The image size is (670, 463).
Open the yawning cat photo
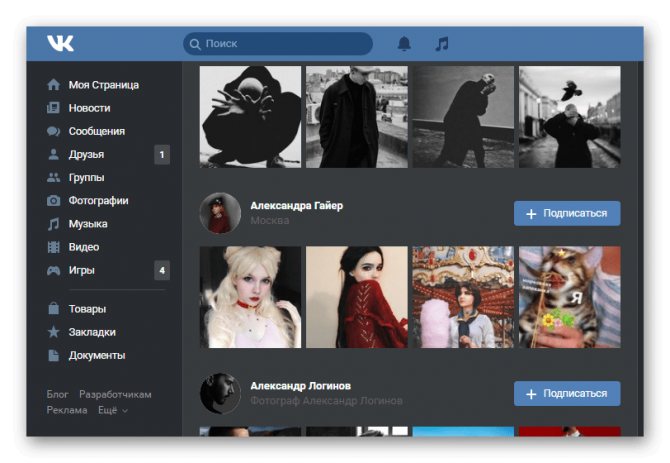(570, 297)
